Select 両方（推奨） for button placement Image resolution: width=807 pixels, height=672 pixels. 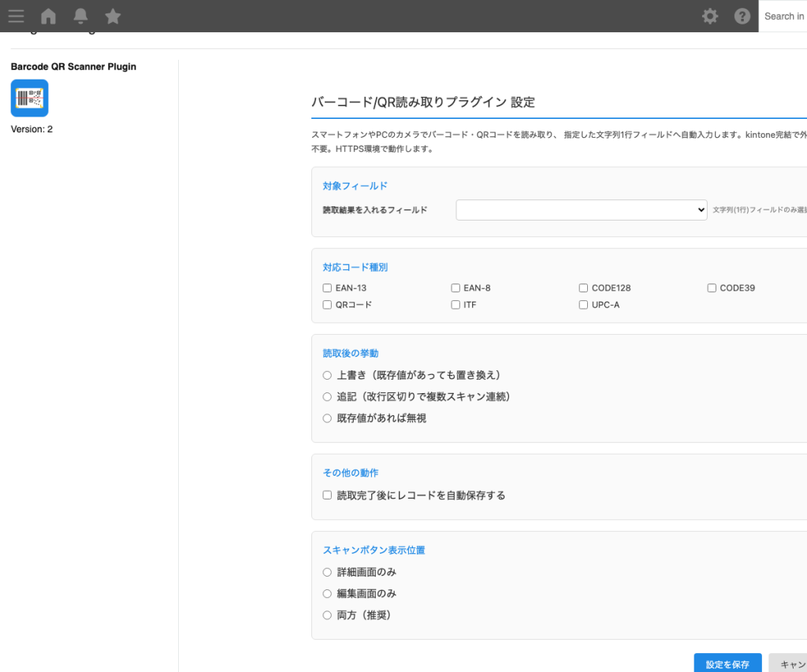point(327,615)
